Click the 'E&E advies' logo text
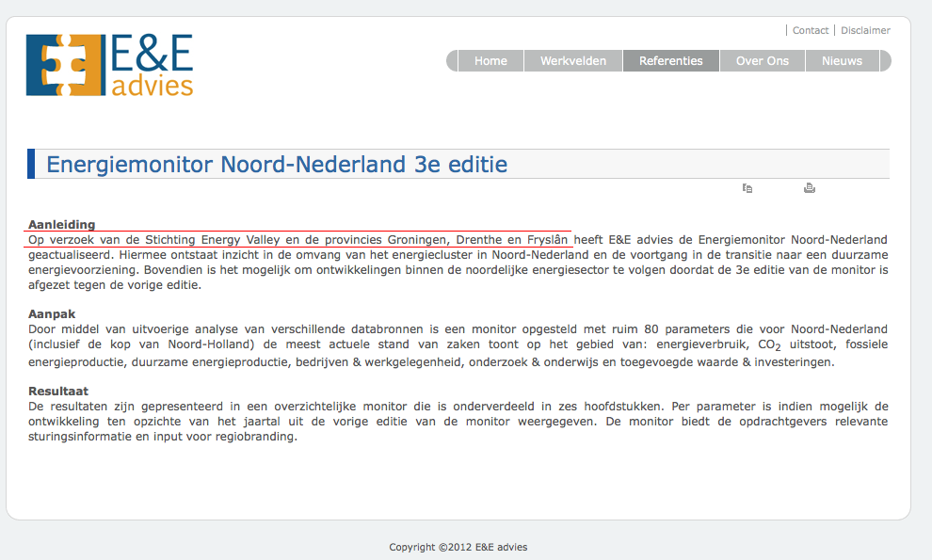Viewport: 932px width, 560px height. coord(152,66)
